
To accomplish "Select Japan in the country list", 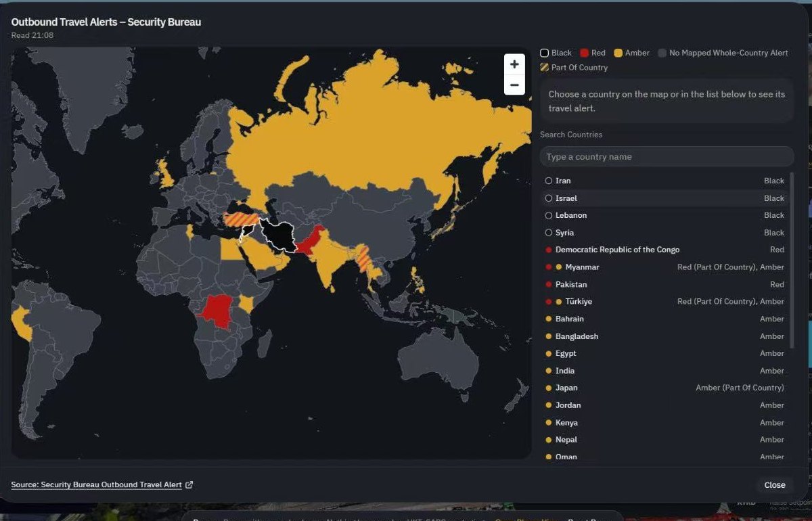I will point(664,388).
